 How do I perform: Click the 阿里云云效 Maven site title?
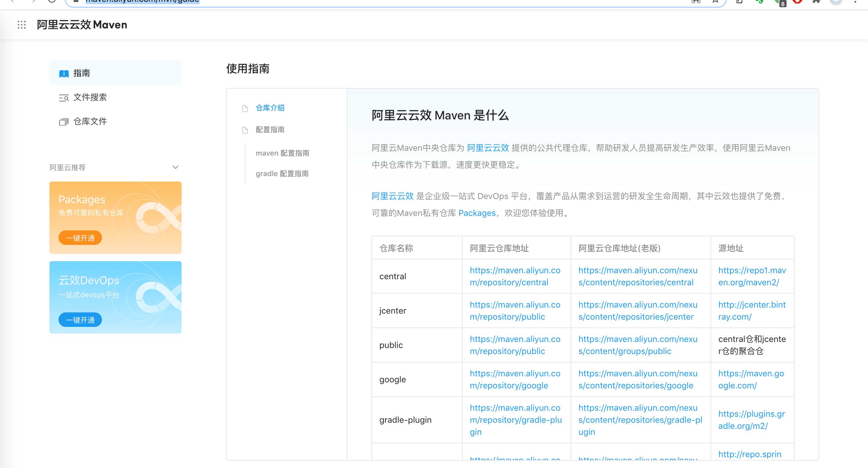82,25
